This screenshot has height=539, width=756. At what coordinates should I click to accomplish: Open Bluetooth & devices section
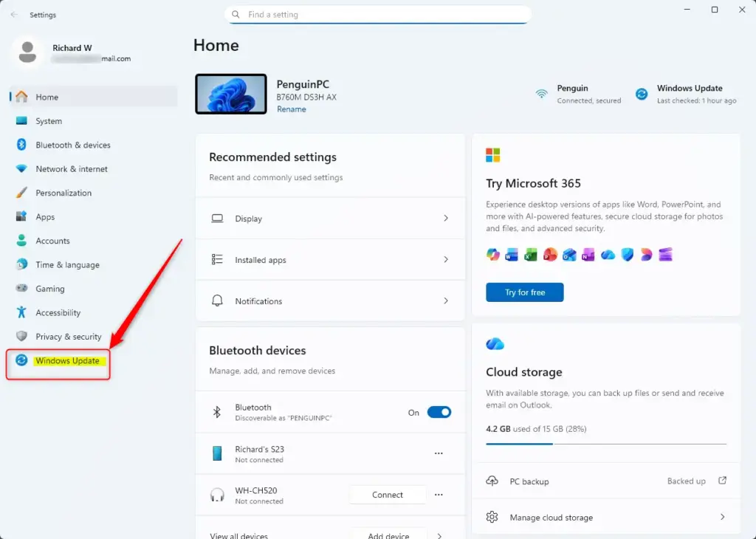coord(94,145)
